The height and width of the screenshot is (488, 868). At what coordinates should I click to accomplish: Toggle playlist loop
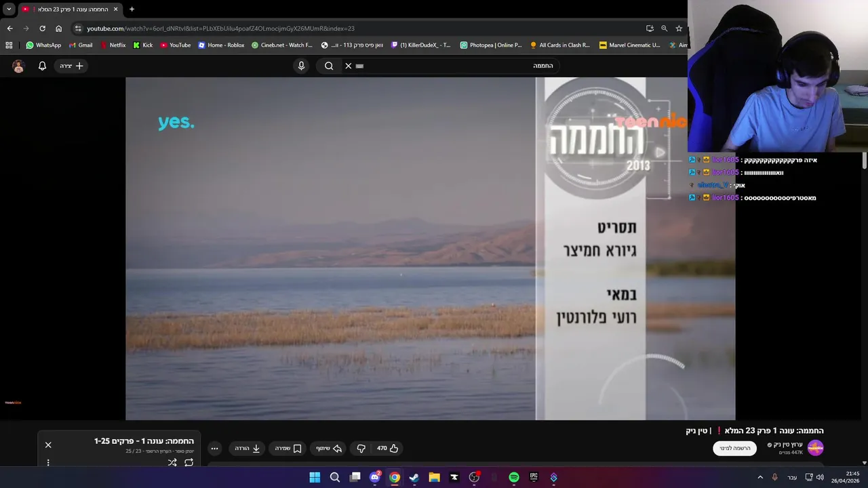click(x=189, y=462)
